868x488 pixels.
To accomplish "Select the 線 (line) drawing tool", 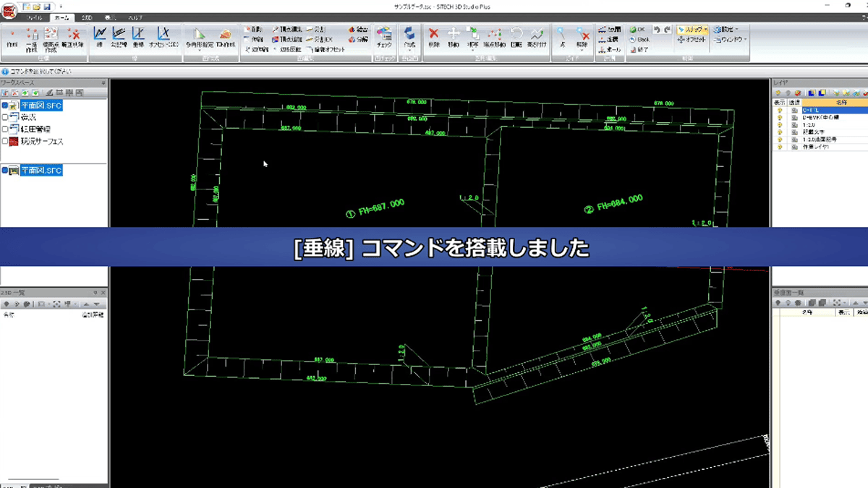I will point(99,34).
